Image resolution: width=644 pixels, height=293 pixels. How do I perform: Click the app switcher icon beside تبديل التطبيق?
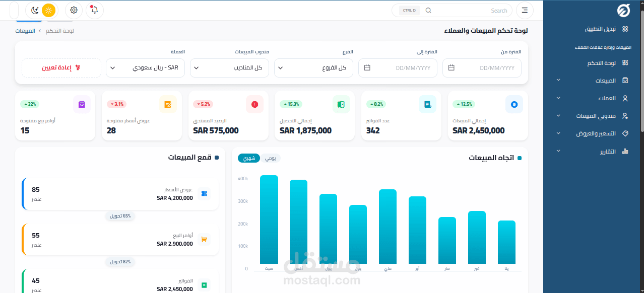tap(625, 29)
